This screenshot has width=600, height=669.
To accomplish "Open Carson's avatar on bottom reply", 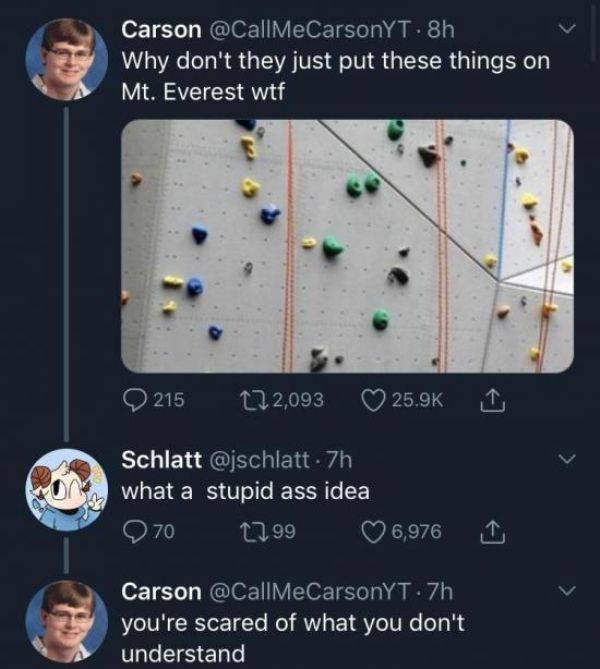I will pos(67,620).
